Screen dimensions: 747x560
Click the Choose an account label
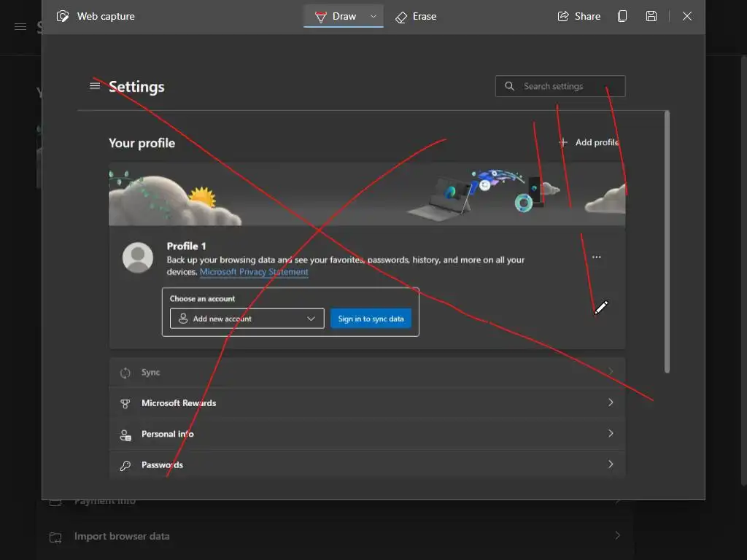(x=203, y=298)
